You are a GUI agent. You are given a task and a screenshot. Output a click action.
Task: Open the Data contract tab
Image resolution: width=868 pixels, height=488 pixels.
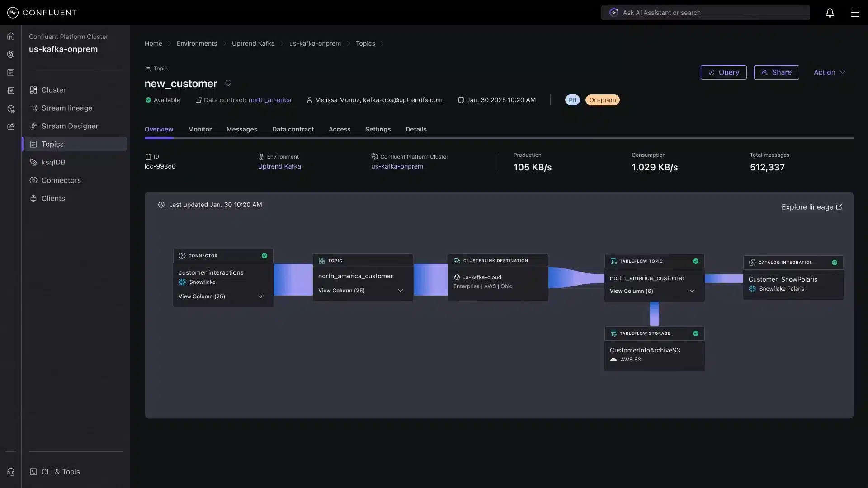(292, 129)
